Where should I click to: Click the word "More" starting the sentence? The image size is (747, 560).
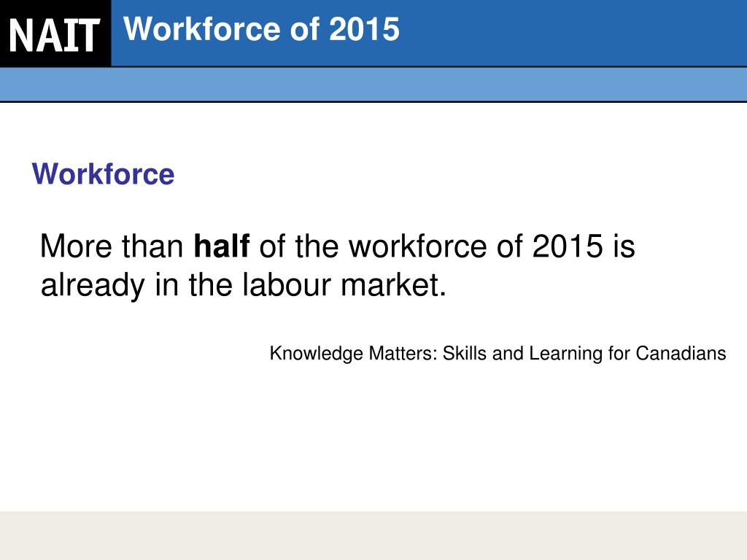click(76, 246)
